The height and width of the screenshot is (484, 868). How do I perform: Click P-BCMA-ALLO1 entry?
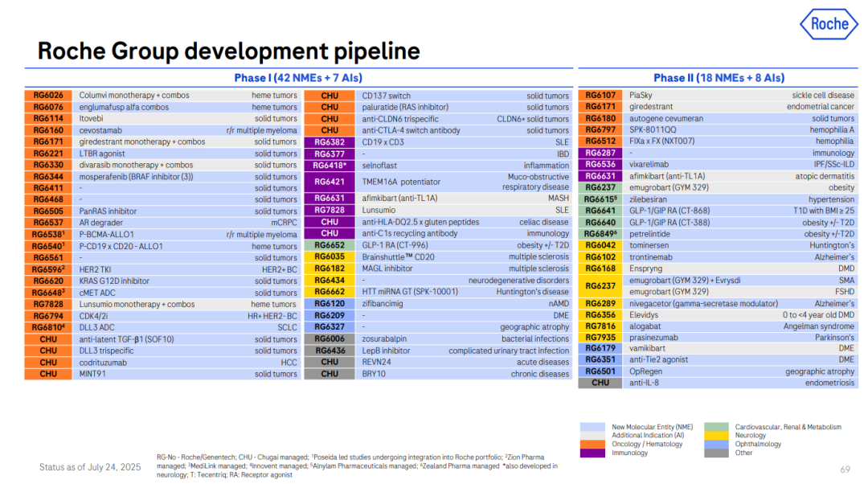click(106, 235)
